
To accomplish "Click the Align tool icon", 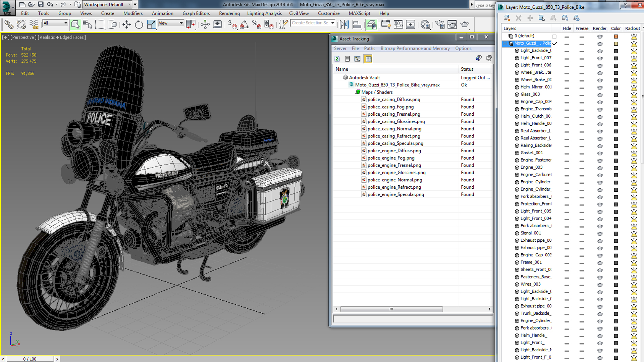I will 357,24.
